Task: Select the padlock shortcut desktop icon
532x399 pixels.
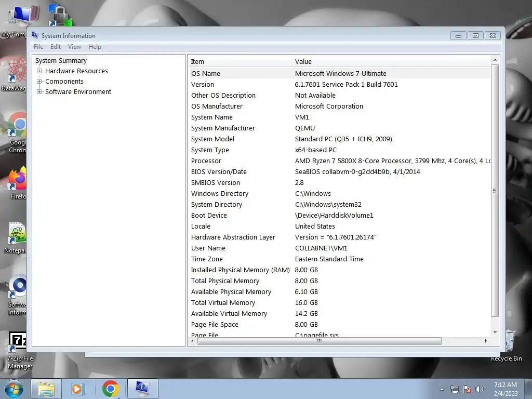Action: coord(60,15)
